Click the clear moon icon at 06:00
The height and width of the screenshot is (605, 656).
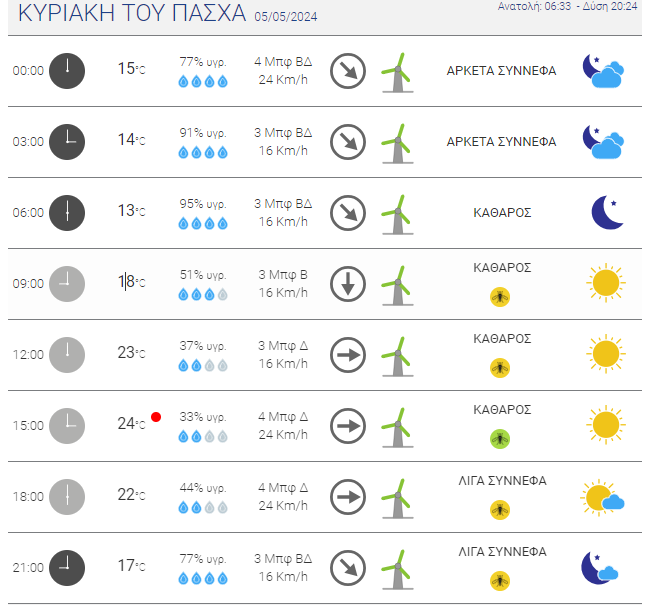point(607,213)
